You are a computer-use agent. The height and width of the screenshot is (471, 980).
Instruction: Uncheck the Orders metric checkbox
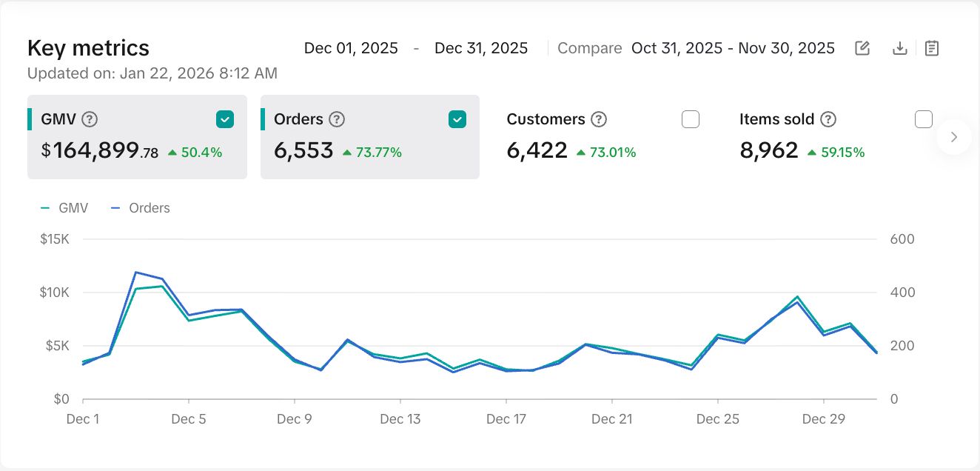click(457, 119)
